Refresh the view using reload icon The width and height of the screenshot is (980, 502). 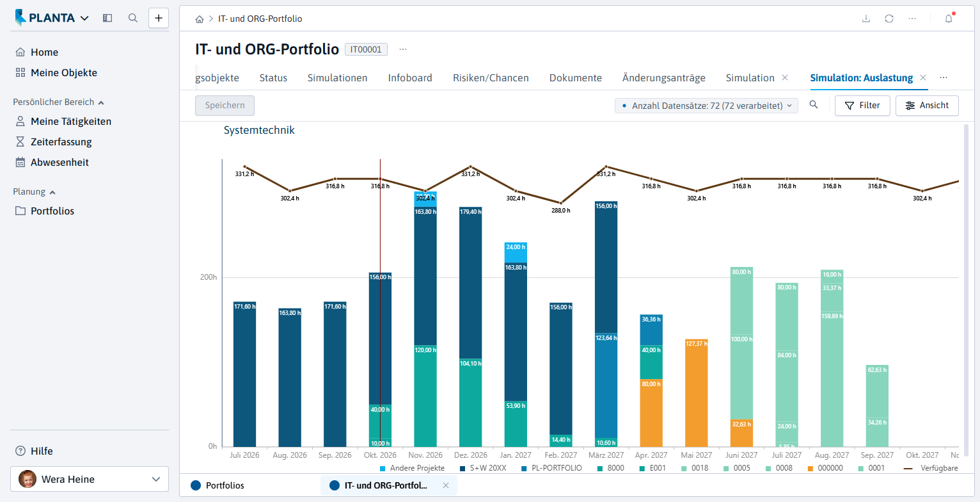pyautogui.click(x=889, y=19)
